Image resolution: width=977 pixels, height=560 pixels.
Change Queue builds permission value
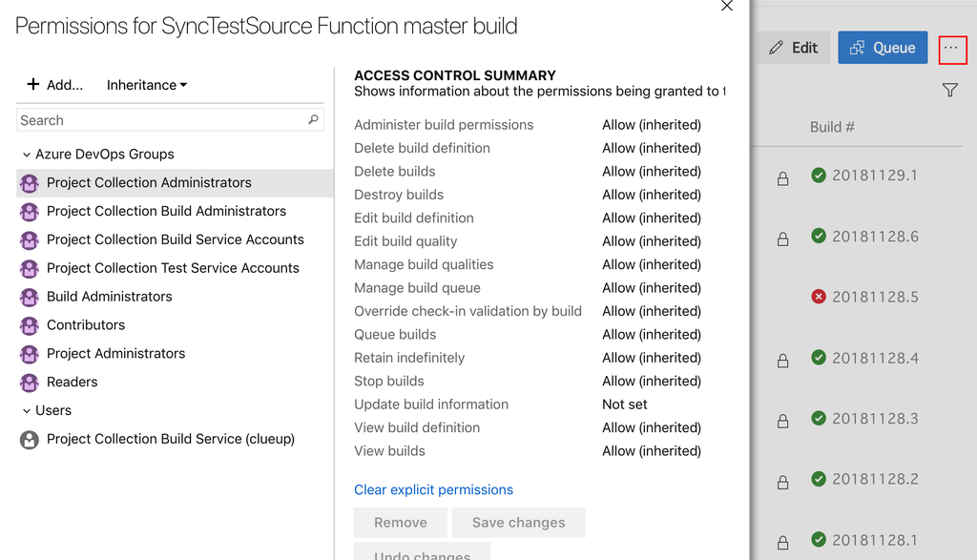pos(651,335)
